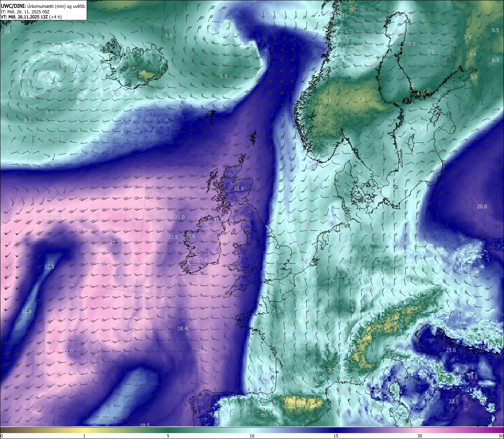Screen dimensions: 504x439
Task: Select the 21.0 value north of Ireland
Action: tap(180, 217)
